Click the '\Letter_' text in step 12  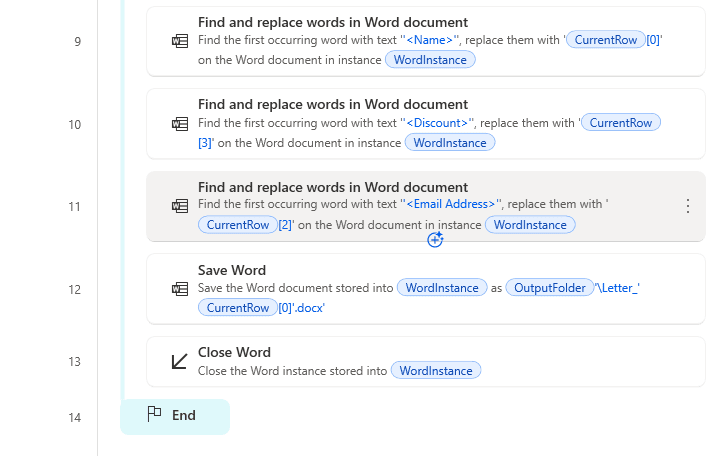click(617, 288)
